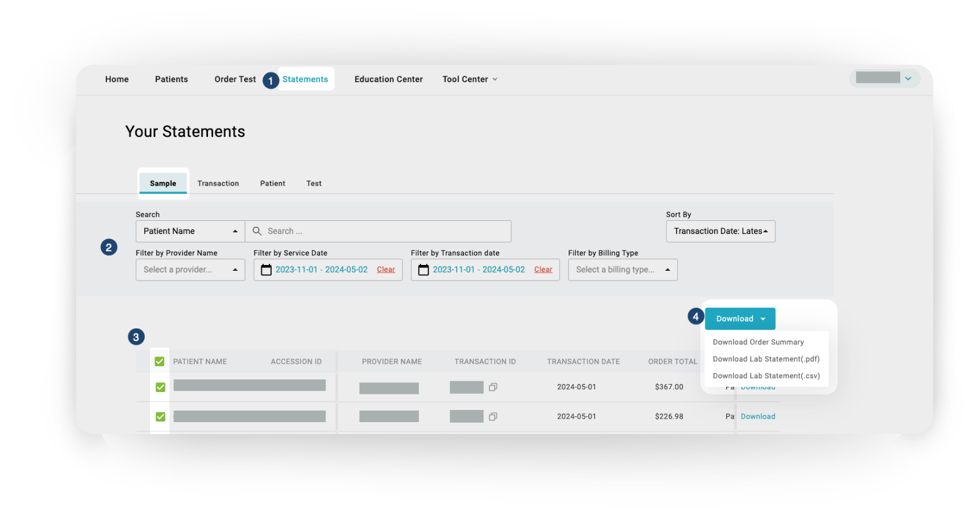Open the Tool Center menu
This screenshot has height=510, width=980.
469,79
